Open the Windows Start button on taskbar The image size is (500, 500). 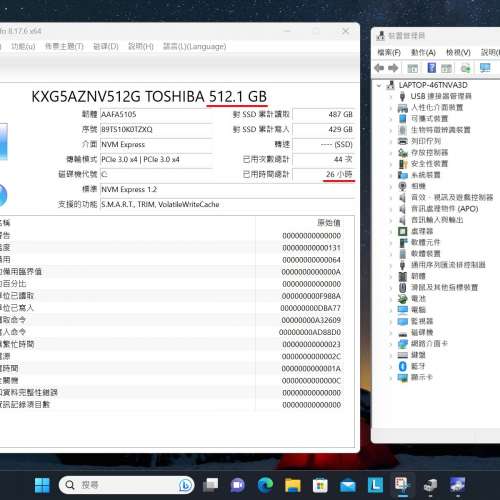tap(42, 485)
